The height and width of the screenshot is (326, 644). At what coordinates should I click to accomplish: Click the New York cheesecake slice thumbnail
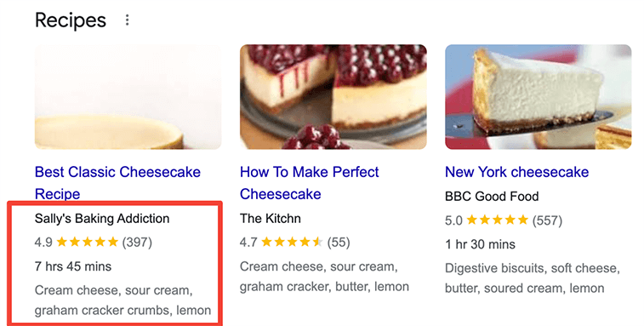click(x=538, y=97)
